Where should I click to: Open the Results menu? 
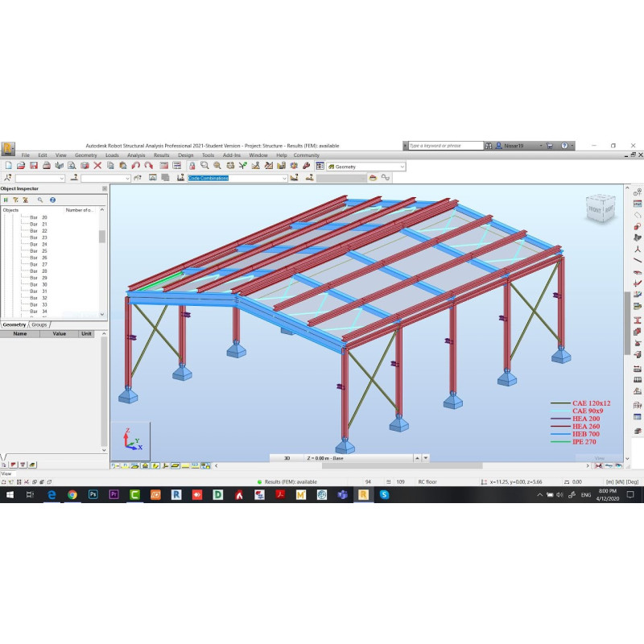(x=161, y=155)
